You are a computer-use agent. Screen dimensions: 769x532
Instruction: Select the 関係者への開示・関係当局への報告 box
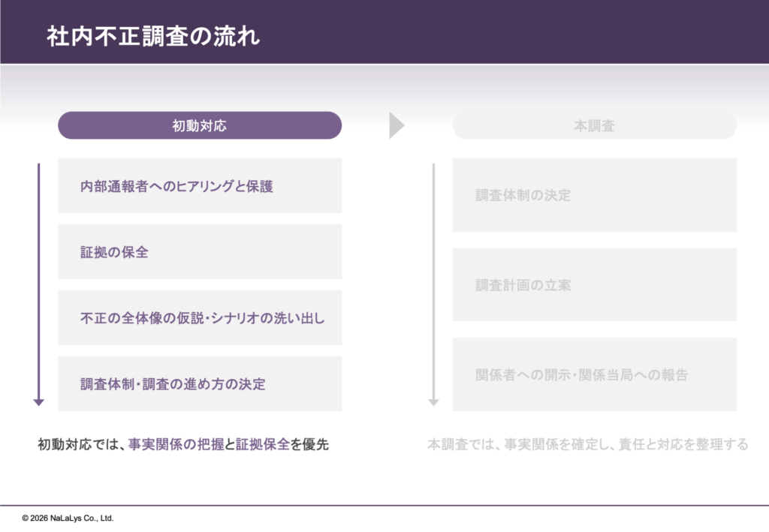coord(594,374)
